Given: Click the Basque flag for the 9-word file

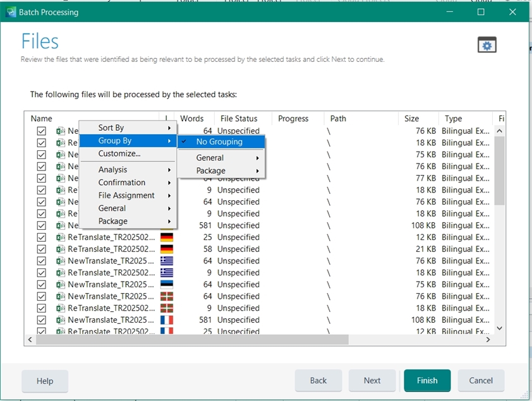Looking at the screenshot, I should click(167, 308).
